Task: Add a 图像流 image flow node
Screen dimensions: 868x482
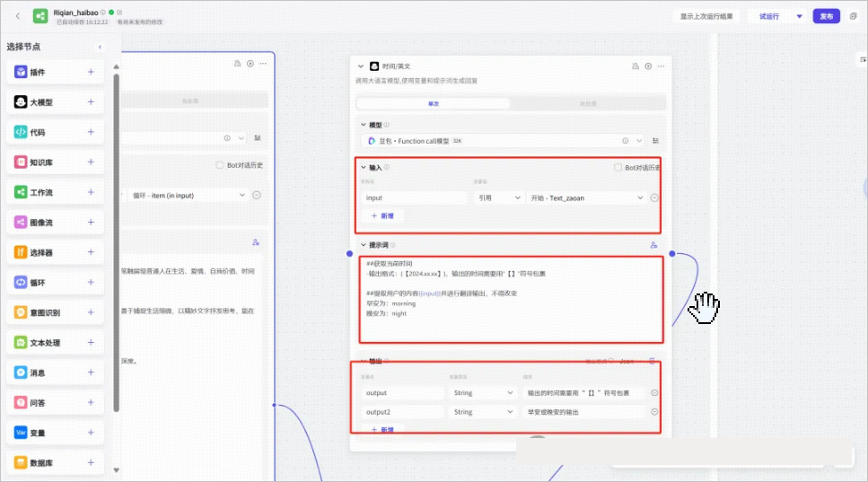Action: click(91, 222)
